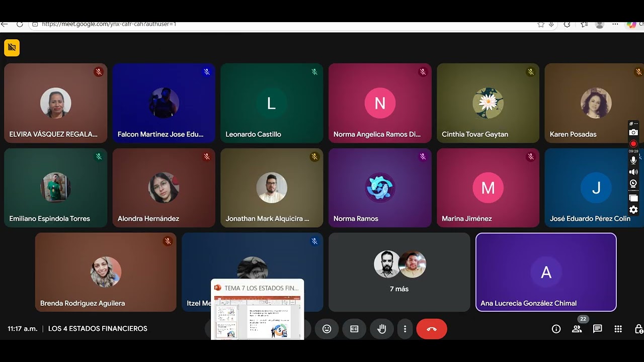Click meeting title LOS 4 ESTADOS FINANCIEROS

[x=98, y=329]
